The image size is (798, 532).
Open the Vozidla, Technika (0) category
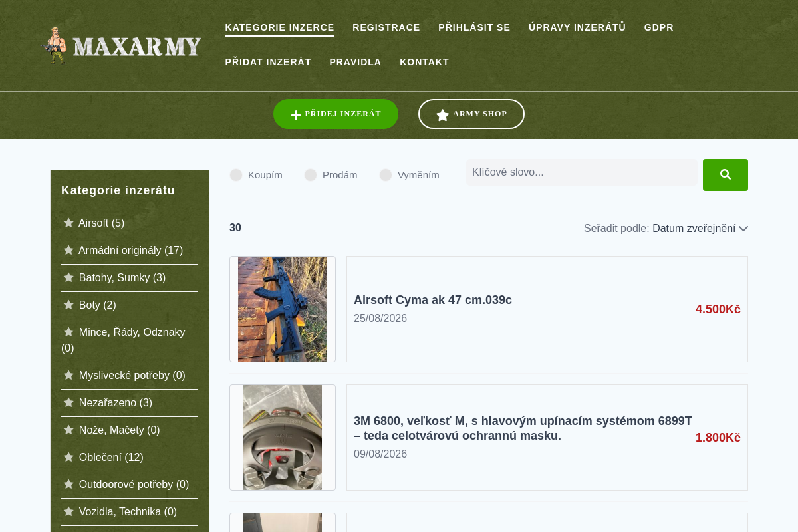tap(128, 511)
